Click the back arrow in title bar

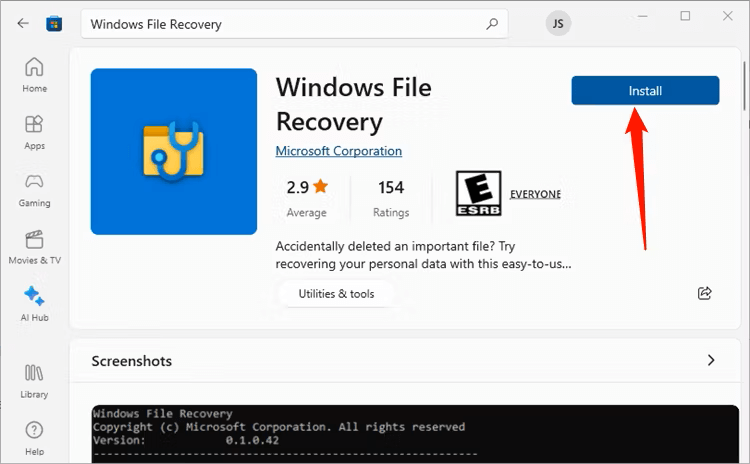point(23,23)
